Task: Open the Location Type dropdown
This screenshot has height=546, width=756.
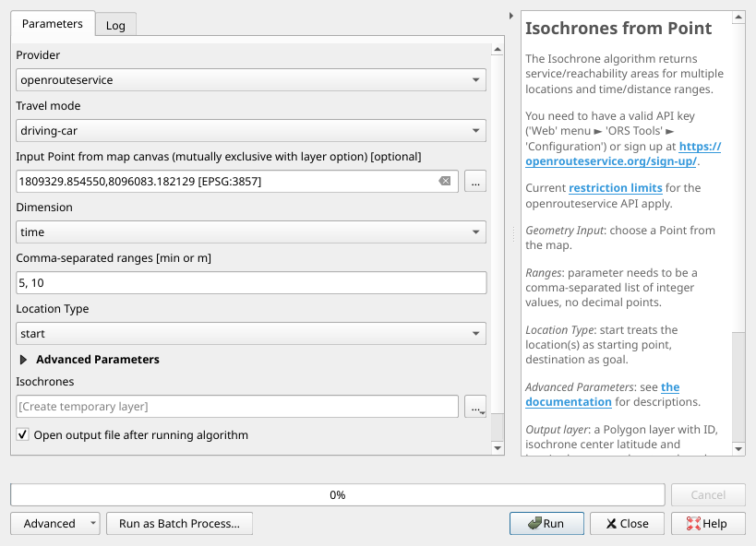Action: [x=251, y=333]
